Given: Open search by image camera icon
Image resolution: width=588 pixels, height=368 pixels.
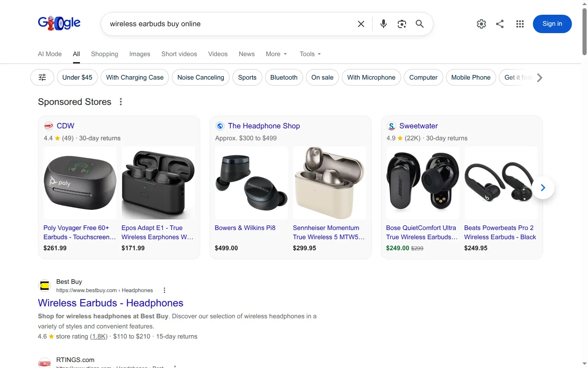Looking at the screenshot, I should point(402,24).
